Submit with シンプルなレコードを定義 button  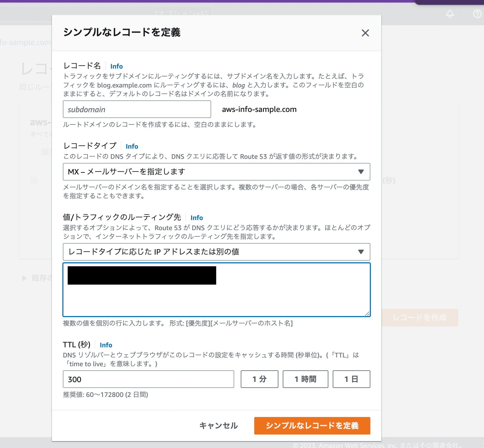(312, 426)
